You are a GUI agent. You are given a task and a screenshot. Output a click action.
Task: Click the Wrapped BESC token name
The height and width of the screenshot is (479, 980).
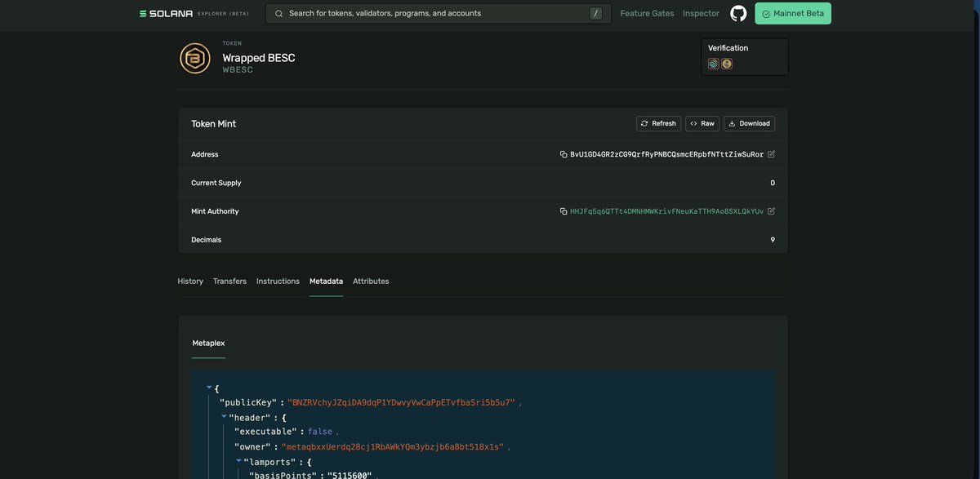coord(259,58)
